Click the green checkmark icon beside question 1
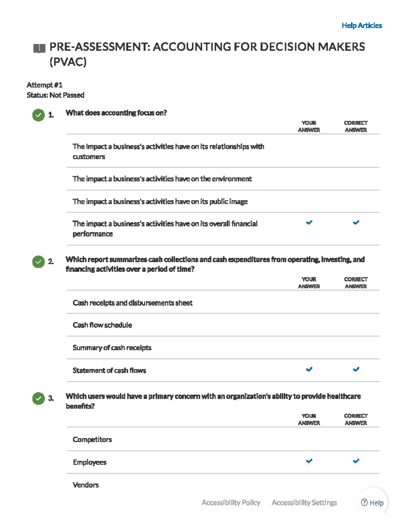Viewport: 411px width, 532px height. point(39,115)
